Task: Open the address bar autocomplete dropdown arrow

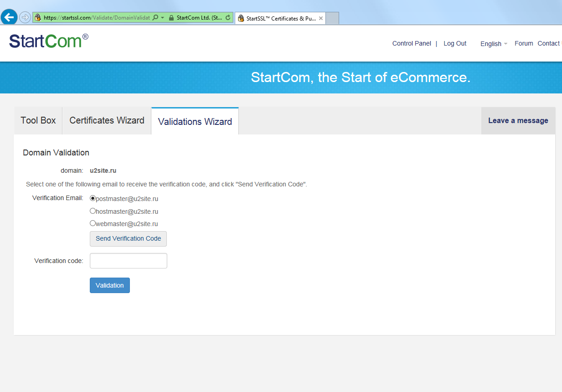Action: pos(162,18)
